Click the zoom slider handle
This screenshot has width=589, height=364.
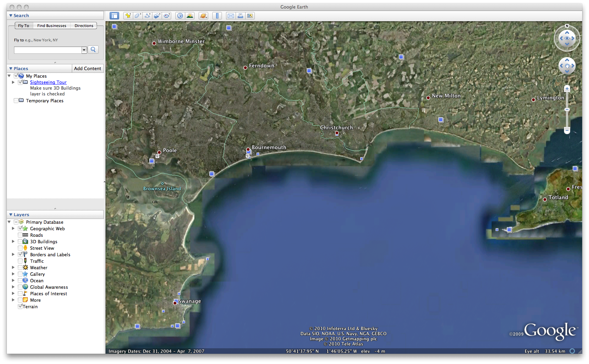567,109
